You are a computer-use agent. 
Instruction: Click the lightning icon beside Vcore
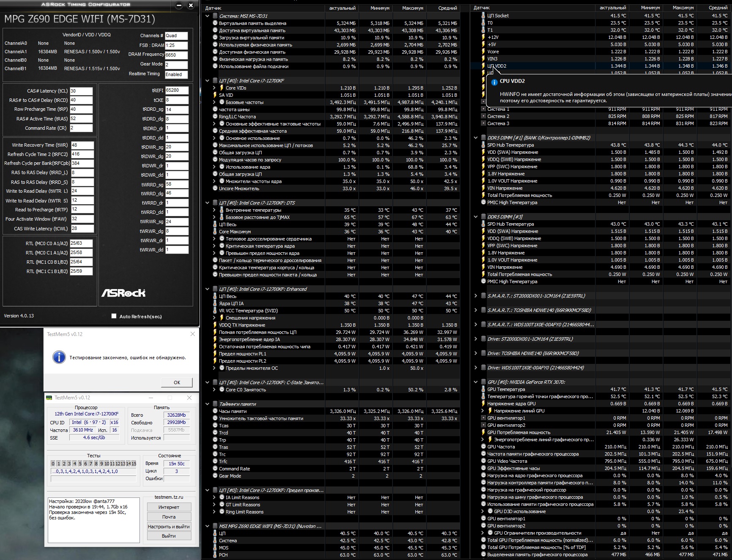[x=483, y=52]
